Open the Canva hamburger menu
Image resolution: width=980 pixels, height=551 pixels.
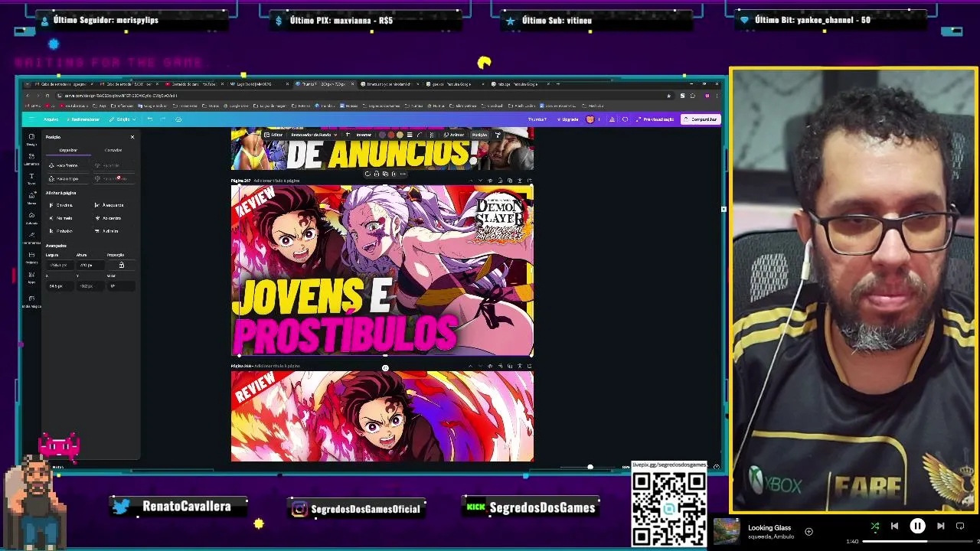31,119
